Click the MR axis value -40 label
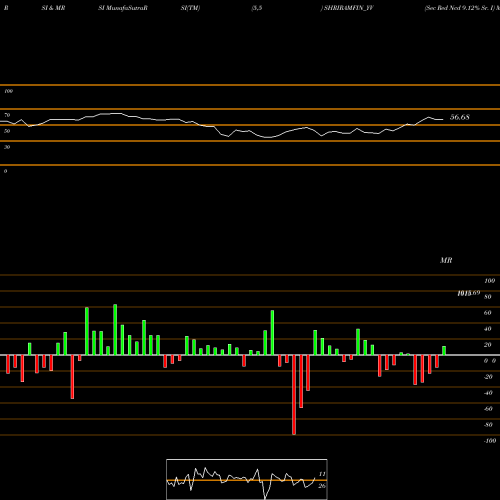500x500 pixels. click(488, 393)
